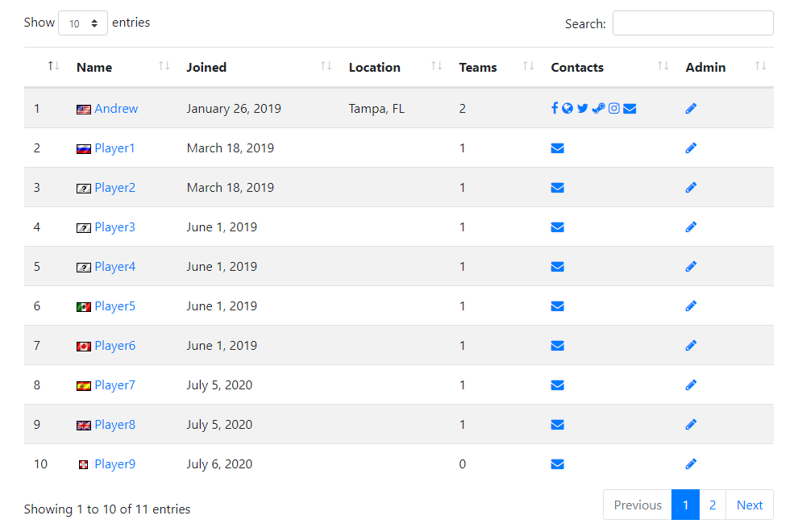
Task: Select the 'January 26, 2019' joined date
Action: pos(234,109)
